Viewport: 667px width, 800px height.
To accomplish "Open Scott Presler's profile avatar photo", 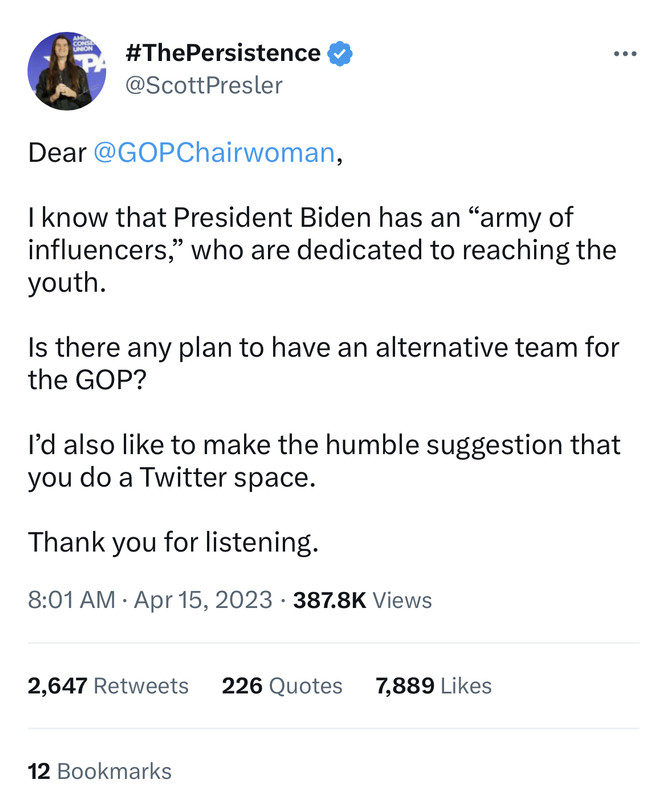I will [67, 71].
